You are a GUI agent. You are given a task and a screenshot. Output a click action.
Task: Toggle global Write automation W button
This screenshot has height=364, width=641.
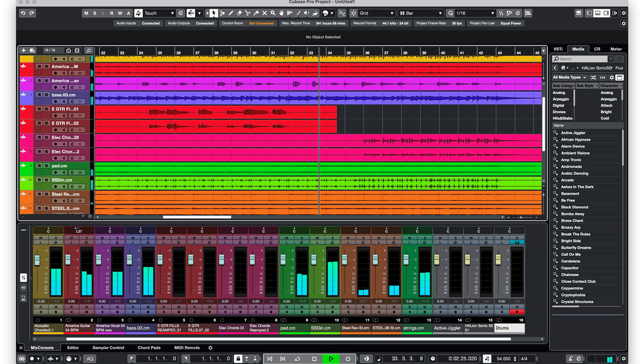120,13
